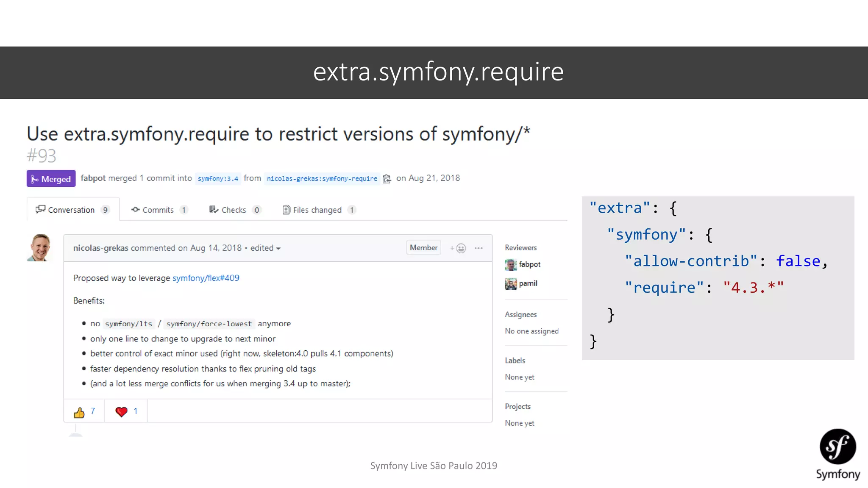Click the slide title 'extra.symfony.require'
This screenshot has width=868, height=488.
[438, 72]
